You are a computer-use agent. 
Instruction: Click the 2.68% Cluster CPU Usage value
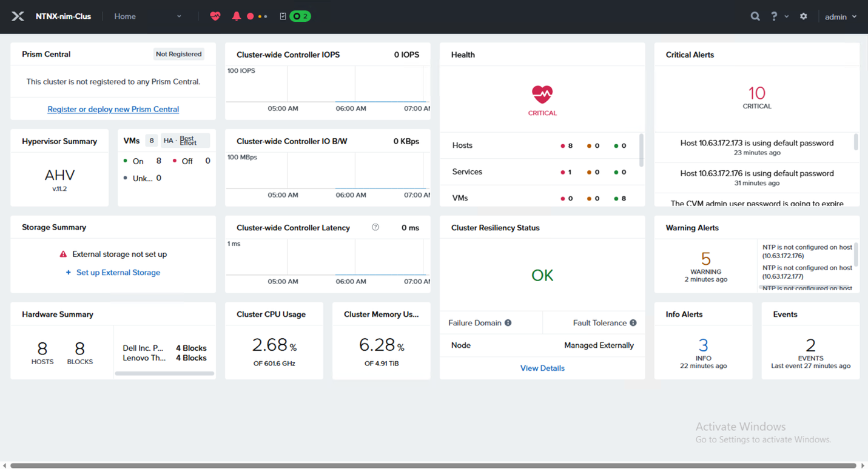pyautogui.click(x=274, y=345)
